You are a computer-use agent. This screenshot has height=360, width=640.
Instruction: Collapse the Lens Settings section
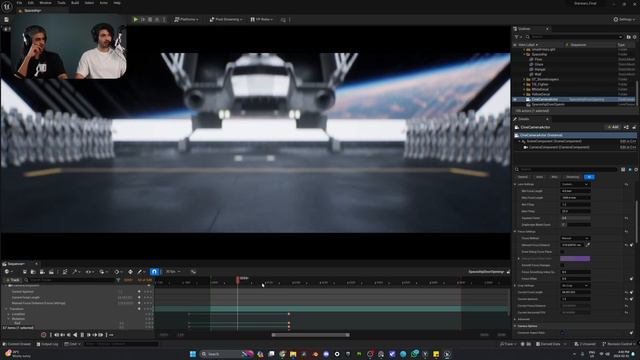516,184
